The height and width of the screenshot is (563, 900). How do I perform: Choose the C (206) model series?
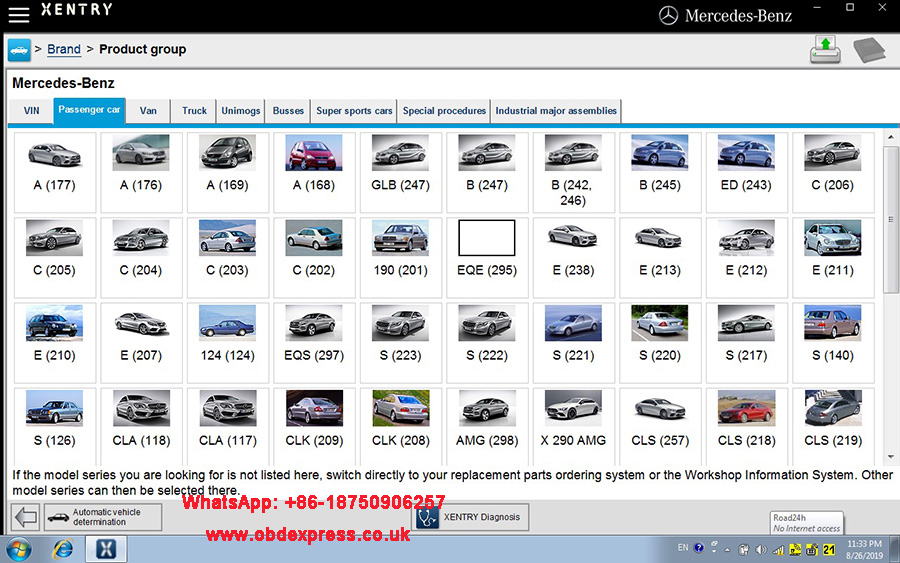pos(833,172)
